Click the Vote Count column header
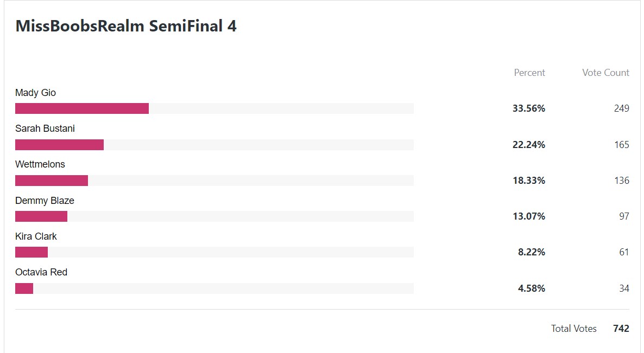 point(605,73)
